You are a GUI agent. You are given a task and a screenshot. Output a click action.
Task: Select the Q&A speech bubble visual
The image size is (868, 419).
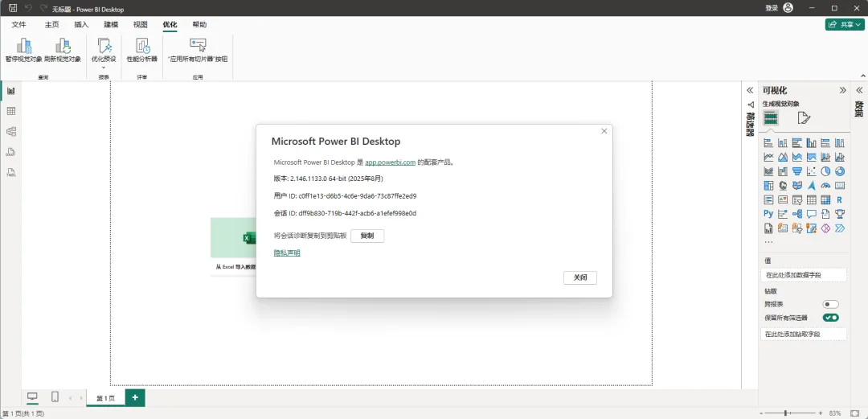click(812, 214)
